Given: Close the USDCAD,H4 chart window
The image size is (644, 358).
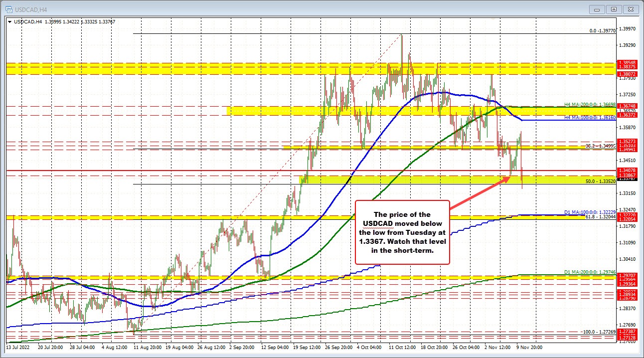Looking at the screenshot, I should point(631,9).
